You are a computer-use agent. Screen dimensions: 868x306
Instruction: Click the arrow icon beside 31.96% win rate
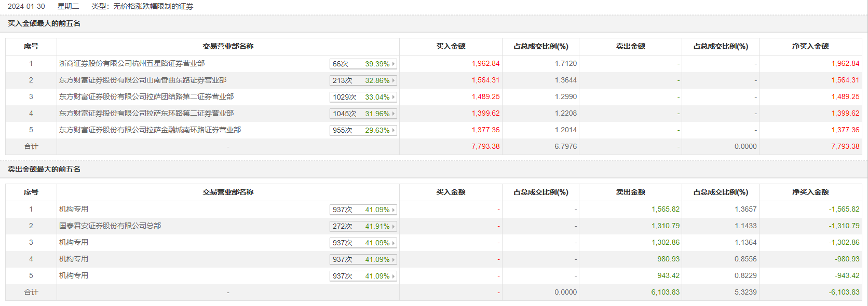tap(394, 114)
